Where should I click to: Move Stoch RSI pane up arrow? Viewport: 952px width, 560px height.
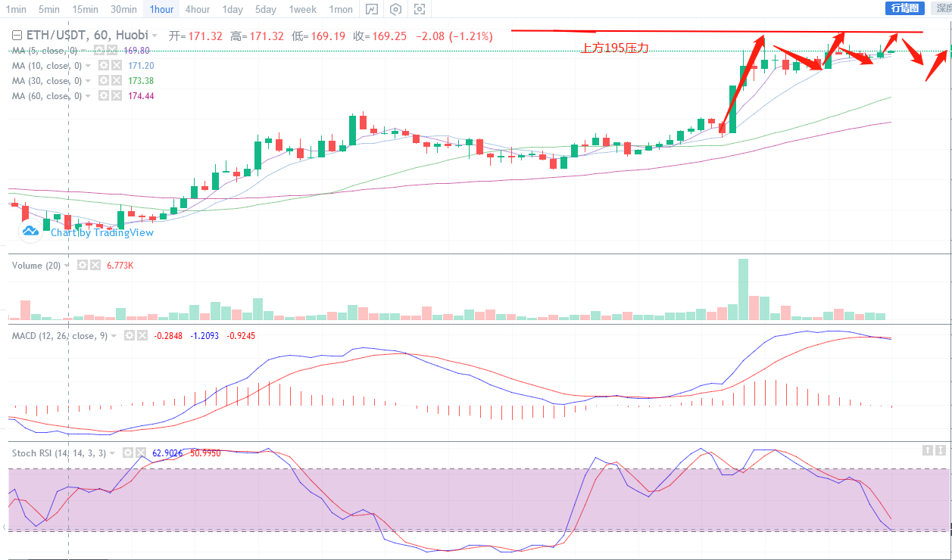[927, 450]
